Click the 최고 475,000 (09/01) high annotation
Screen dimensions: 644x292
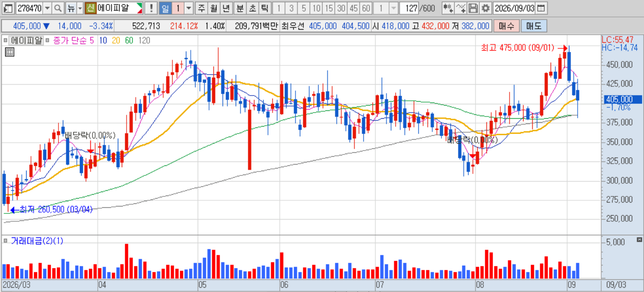[x=518, y=48]
